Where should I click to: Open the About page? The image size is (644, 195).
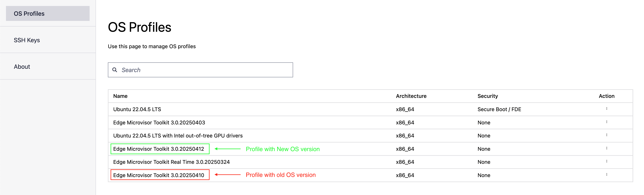tap(22, 66)
